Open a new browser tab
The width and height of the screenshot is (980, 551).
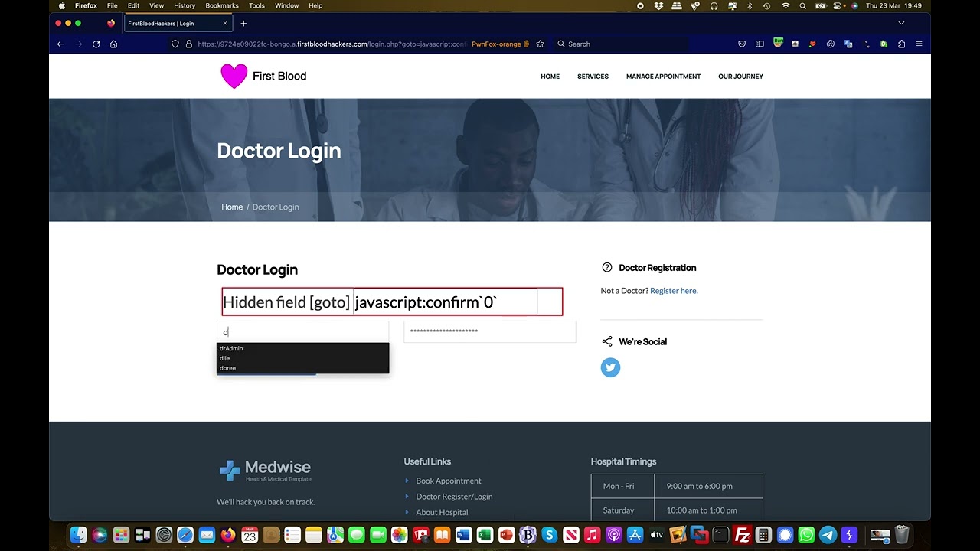243,23
